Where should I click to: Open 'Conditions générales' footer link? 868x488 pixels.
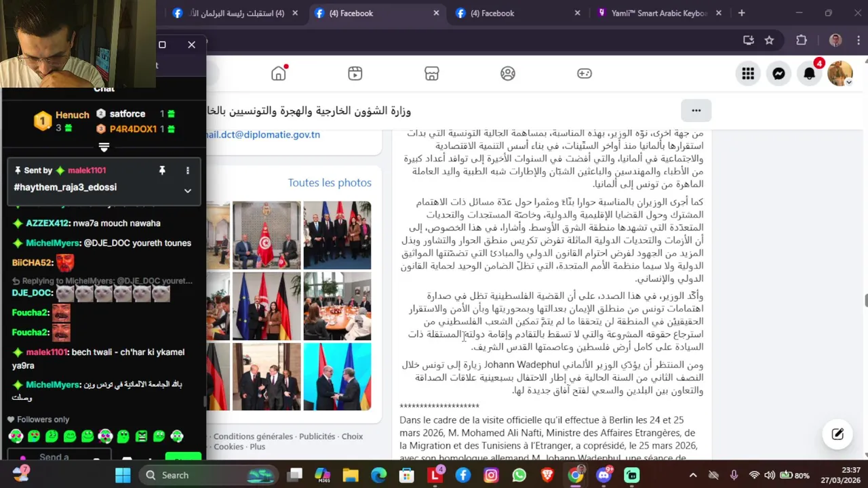(x=253, y=436)
